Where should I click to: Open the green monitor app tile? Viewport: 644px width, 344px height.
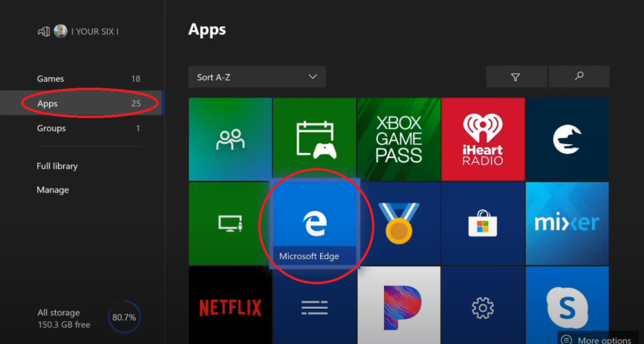point(229,223)
